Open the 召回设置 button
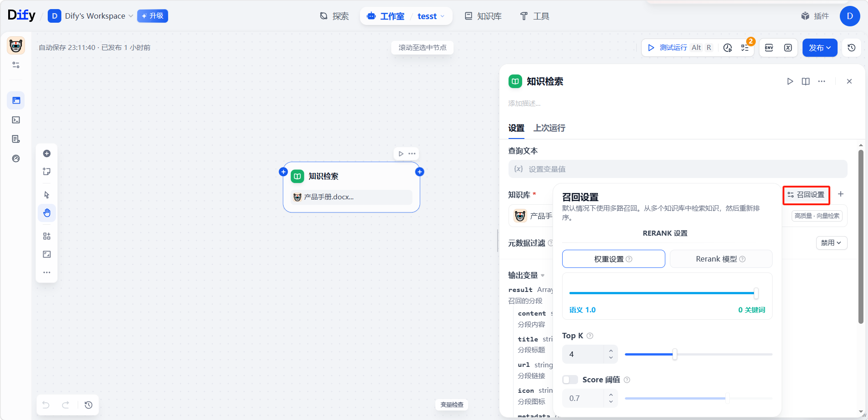The image size is (868, 420). (806, 195)
